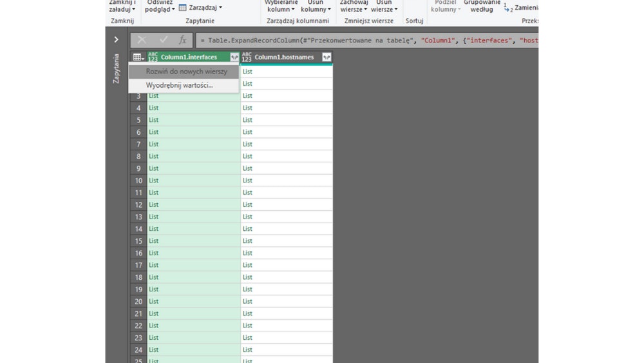Click List link in row 10 of interfaces
Image resolution: width=644 pixels, height=363 pixels.
click(x=154, y=181)
